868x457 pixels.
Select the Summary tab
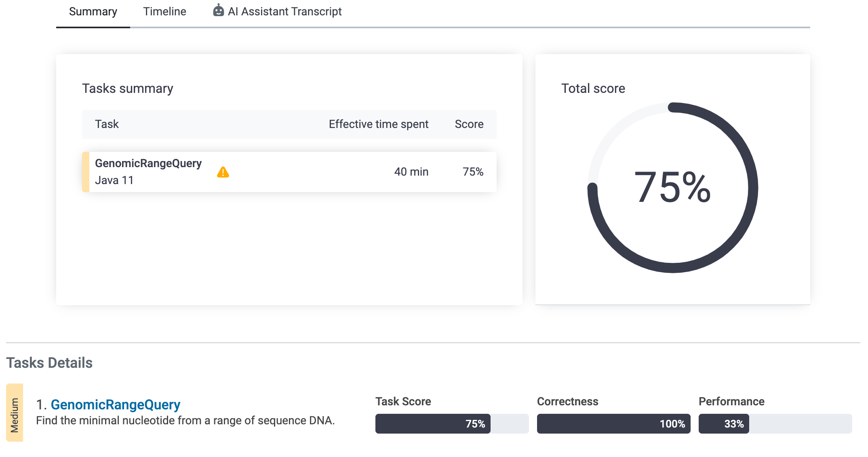pyautogui.click(x=93, y=12)
